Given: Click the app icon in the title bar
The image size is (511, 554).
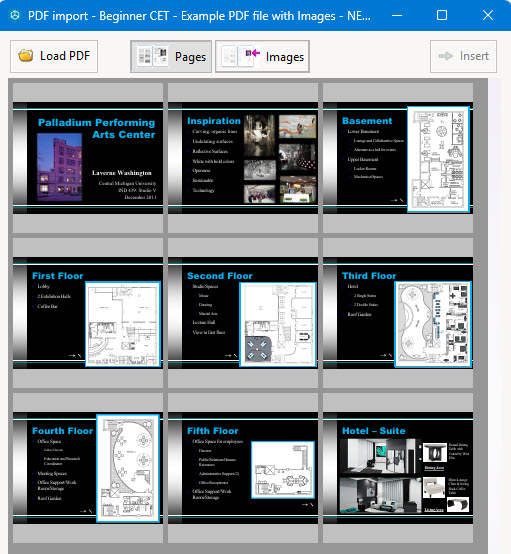Looking at the screenshot, I should click(15, 16).
